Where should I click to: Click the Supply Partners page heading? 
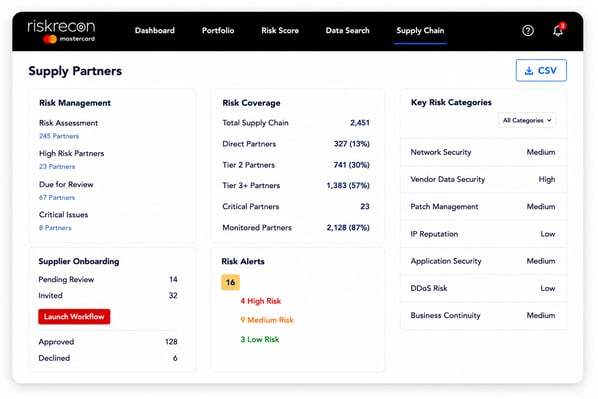75,71
